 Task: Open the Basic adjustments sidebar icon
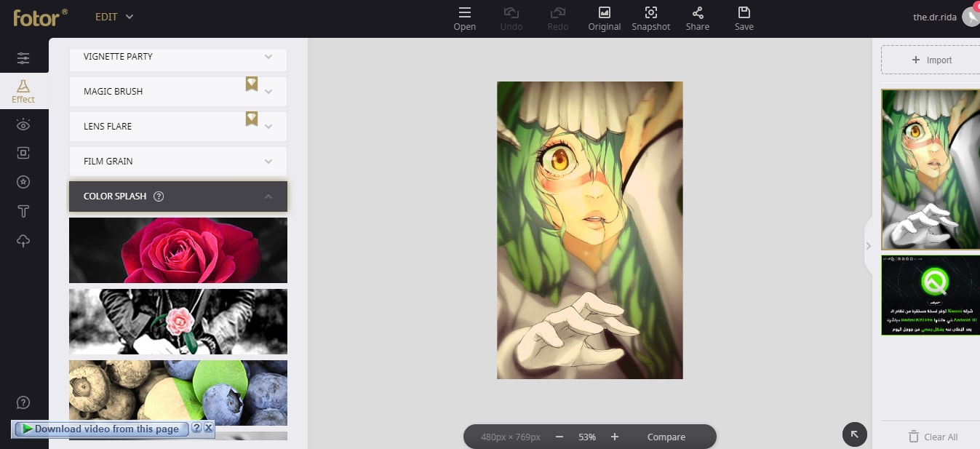coord(23,57)
